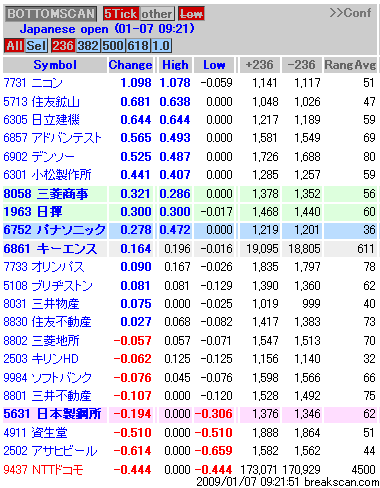Open stock 7733 オリンパス
Viewport: 380px width, 488px height.
(x=44, y=267)
